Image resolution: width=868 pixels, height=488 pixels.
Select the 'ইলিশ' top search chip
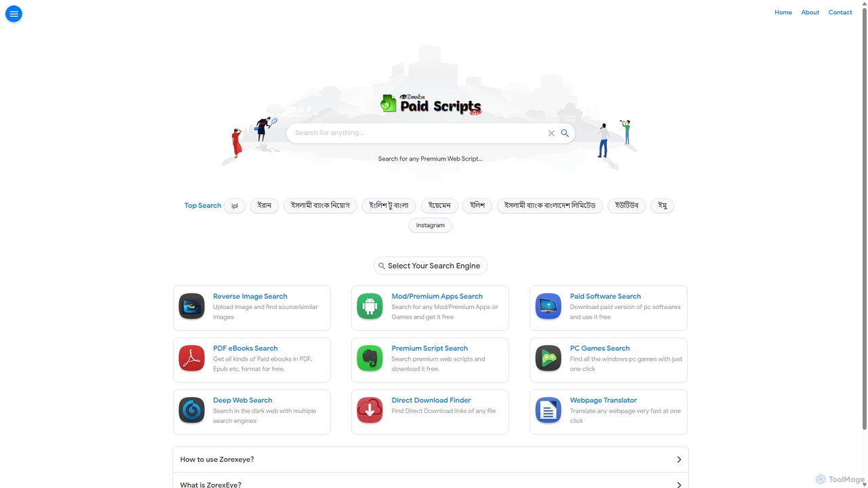[x=477, y=205]
